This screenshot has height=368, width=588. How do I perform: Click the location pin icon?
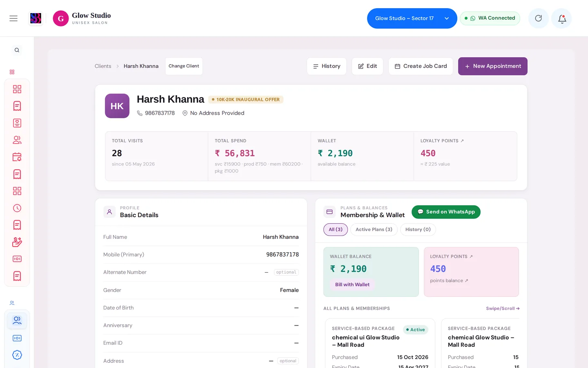point(185,113)
